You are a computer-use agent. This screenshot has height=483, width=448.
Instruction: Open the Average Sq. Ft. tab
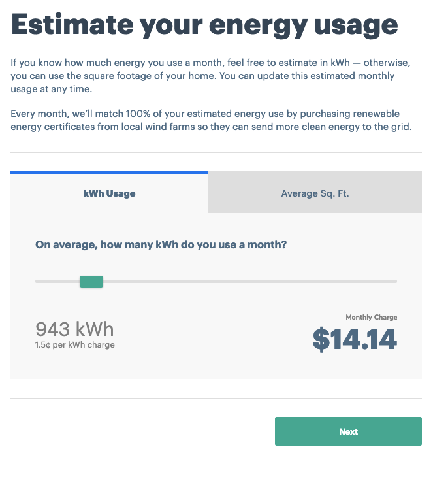click(315, 192)
